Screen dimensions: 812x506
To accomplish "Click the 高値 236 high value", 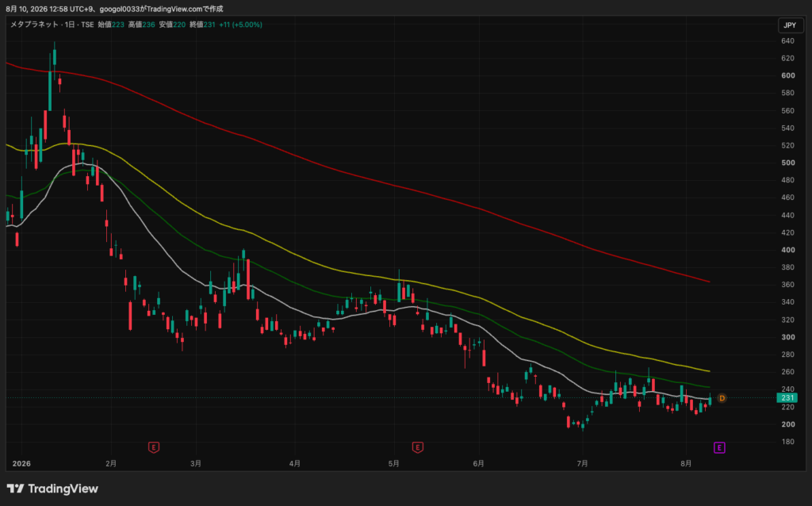I will point(141,25).
